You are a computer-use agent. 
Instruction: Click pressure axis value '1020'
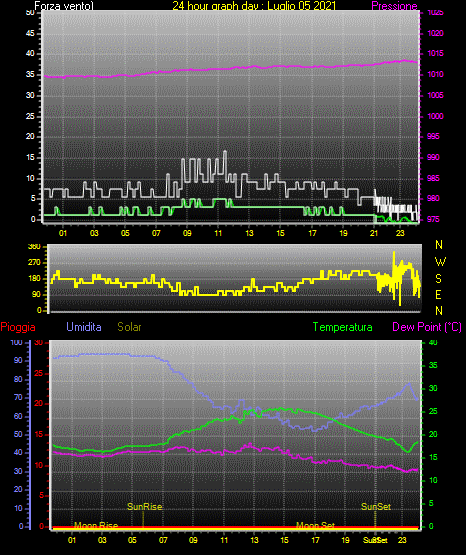click(x=435, y=33)
